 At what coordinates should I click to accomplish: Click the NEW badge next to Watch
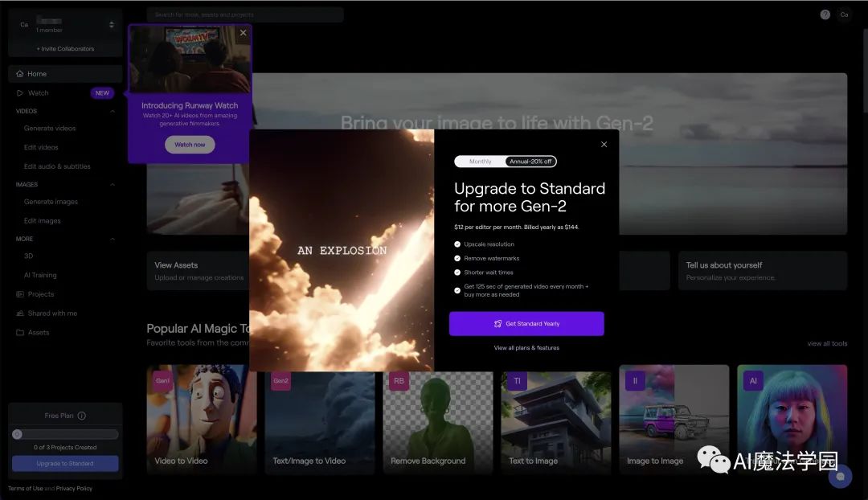pyautogui.click(x=102, y=93)
